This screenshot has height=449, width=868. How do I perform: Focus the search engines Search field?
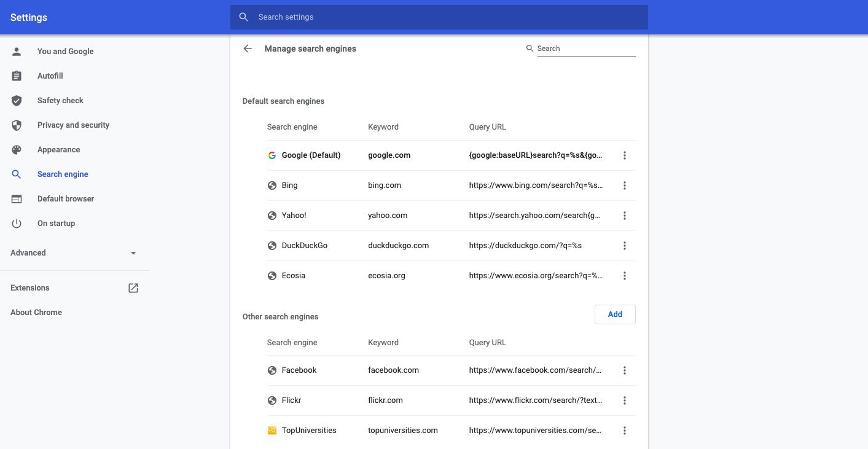coord(586,49)
